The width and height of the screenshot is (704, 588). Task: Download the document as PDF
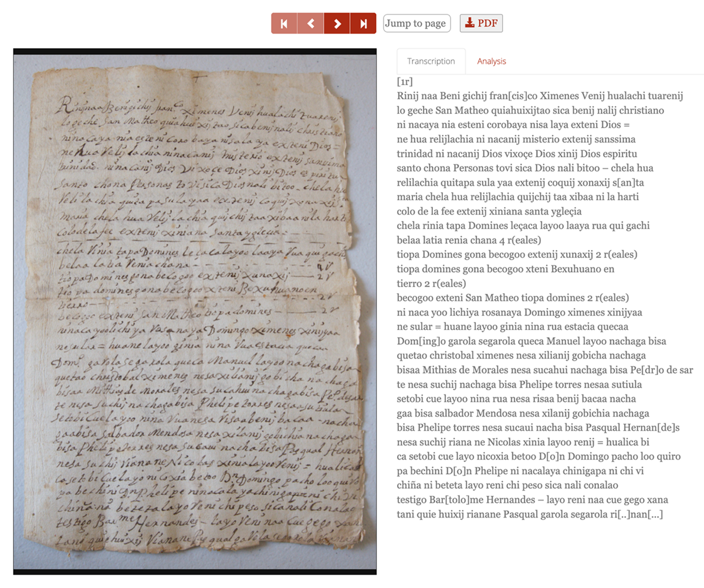(481, 23)
